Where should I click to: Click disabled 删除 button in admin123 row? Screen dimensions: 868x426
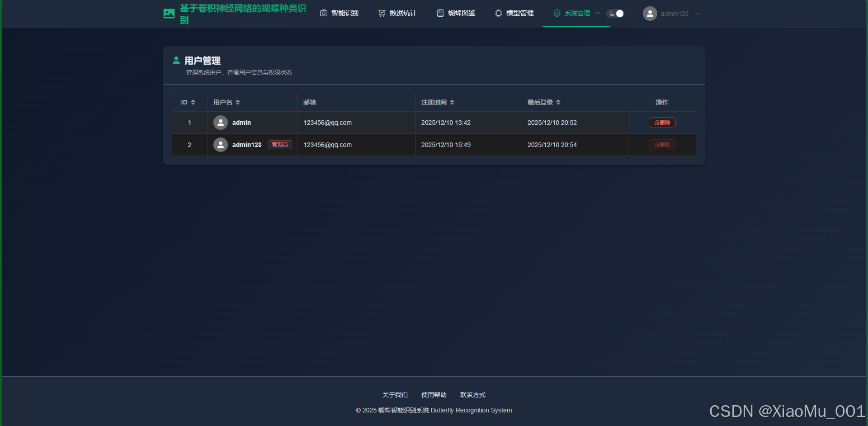[x=662, y=145]
